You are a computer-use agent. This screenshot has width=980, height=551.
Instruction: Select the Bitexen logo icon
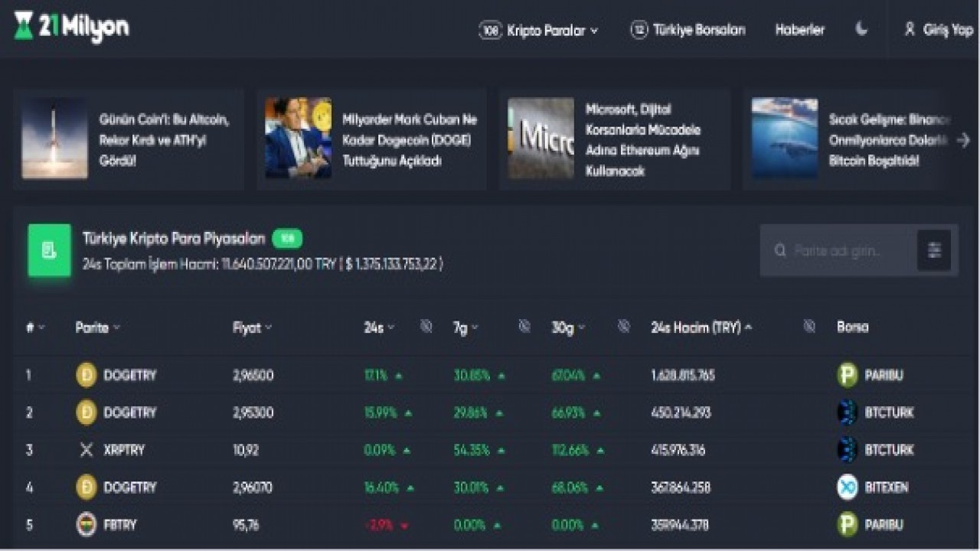click(848, 487)
